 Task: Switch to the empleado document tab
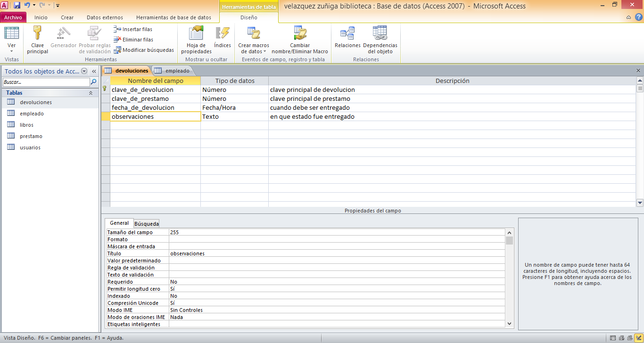[173, 71]
